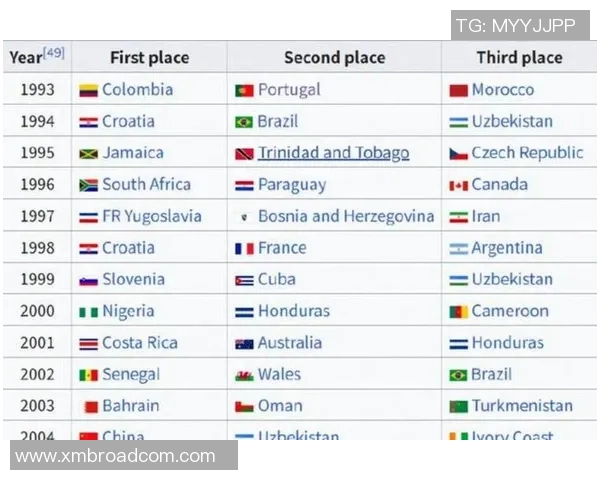
Task: Click the Wales flag icon
Action: [244, 375]
